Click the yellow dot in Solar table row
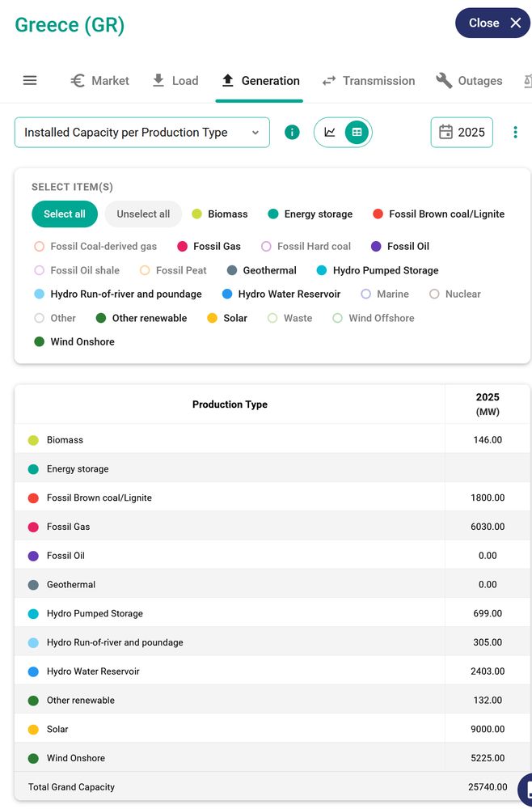 click(33, 729)
